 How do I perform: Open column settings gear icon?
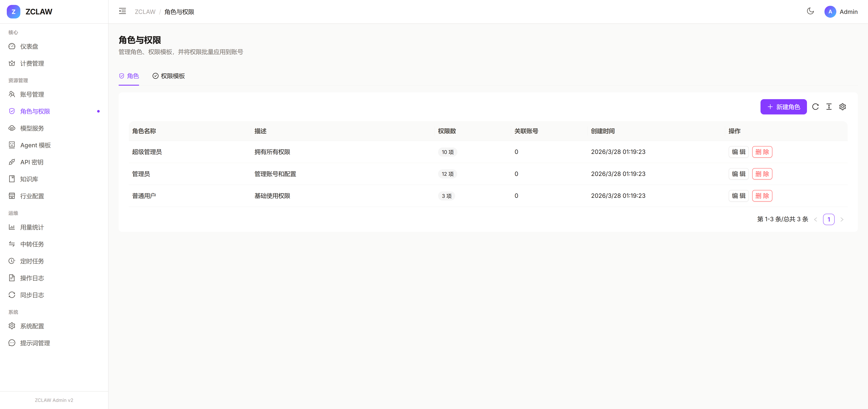click(x=842, y=107)
